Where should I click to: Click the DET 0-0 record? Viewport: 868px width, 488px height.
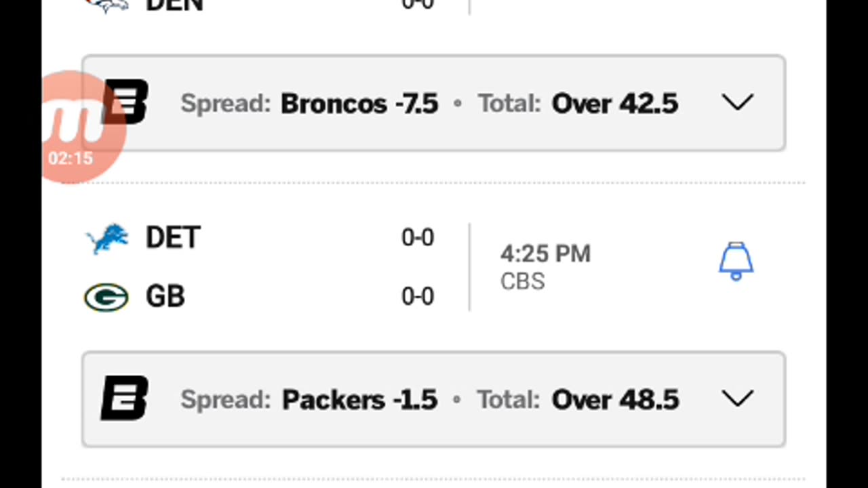click(418, 238)
